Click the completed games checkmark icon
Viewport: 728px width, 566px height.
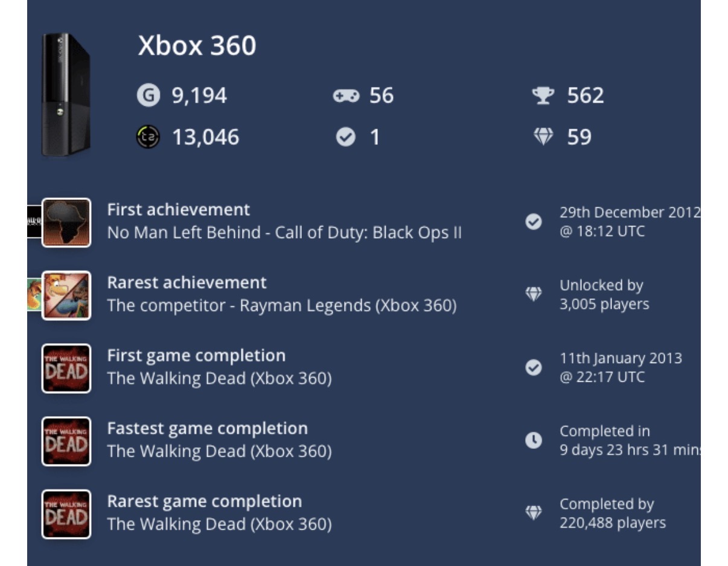pos(346,138)
